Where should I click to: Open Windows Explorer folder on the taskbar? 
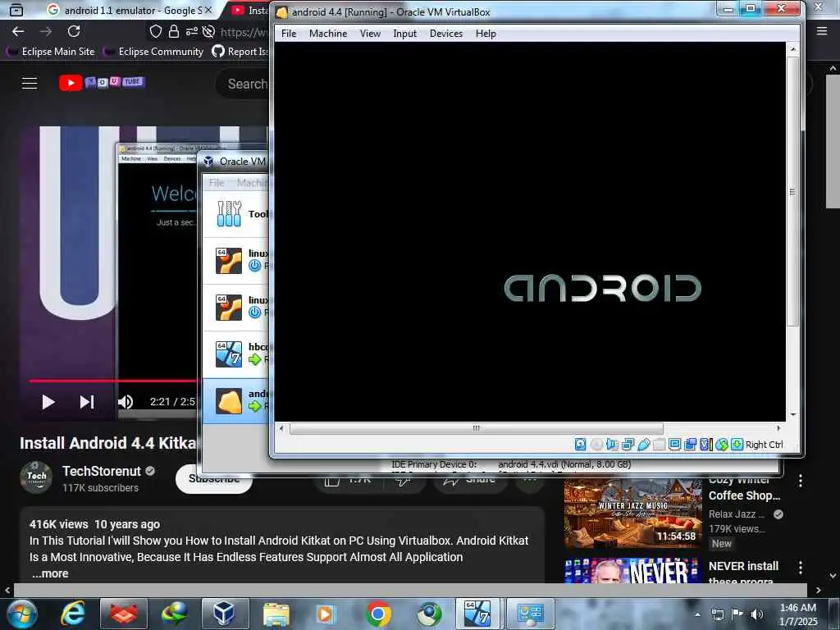click(x=276, y=614)
